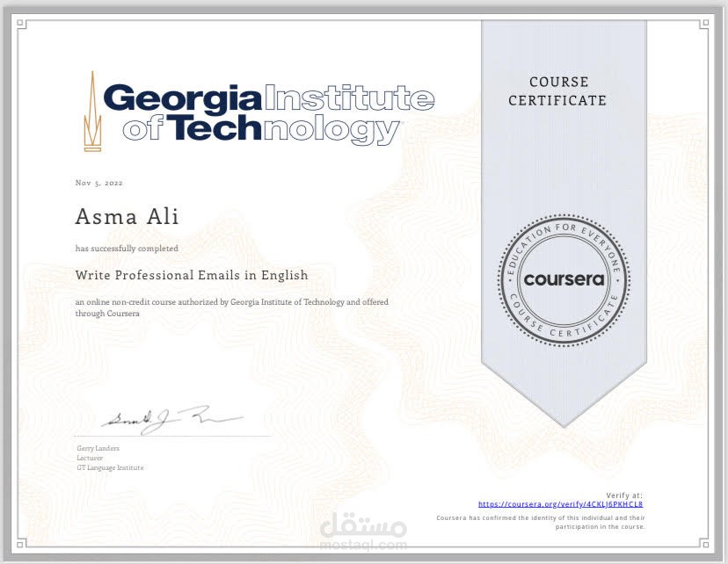Click the text "has successfully completed"

(127, 249)
